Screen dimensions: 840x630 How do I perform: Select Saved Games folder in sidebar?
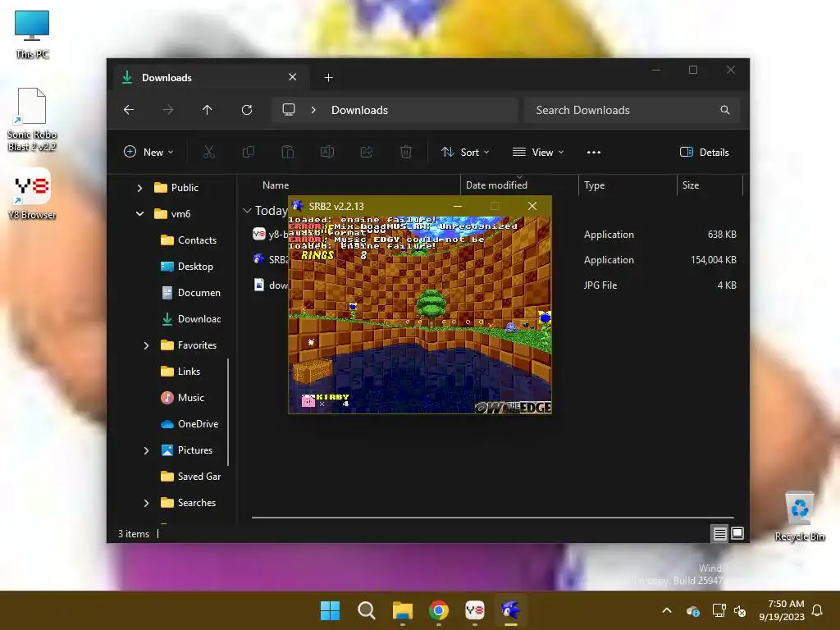[190, 477]
